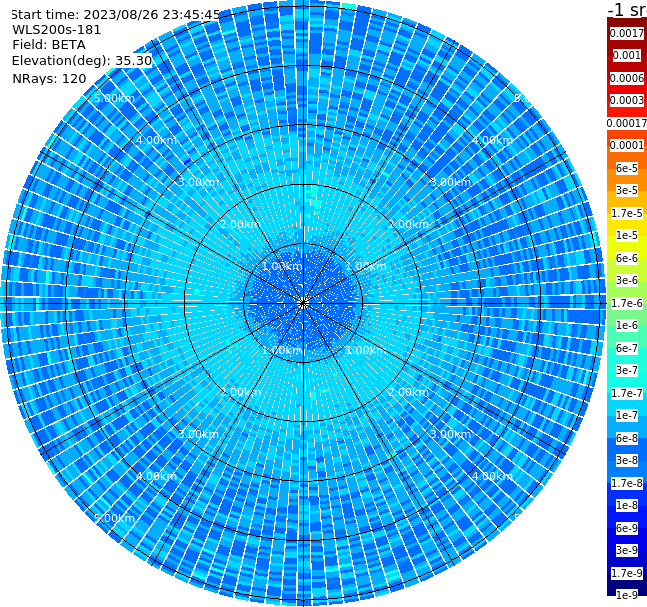Click the NRays: 120 label
Viewport: 647px width, 607px height.
[x=49, y=78]
